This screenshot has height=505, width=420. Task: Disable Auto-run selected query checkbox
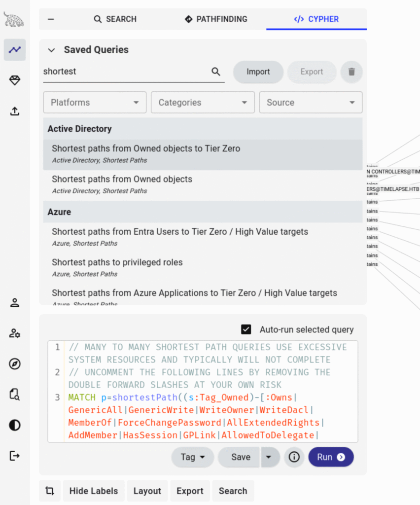click(246, 329)
